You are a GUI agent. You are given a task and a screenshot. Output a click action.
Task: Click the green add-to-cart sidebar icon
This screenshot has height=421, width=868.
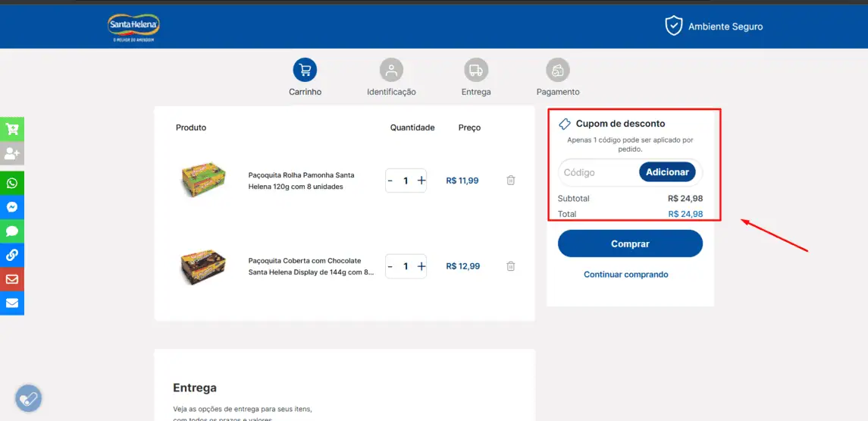11,129
